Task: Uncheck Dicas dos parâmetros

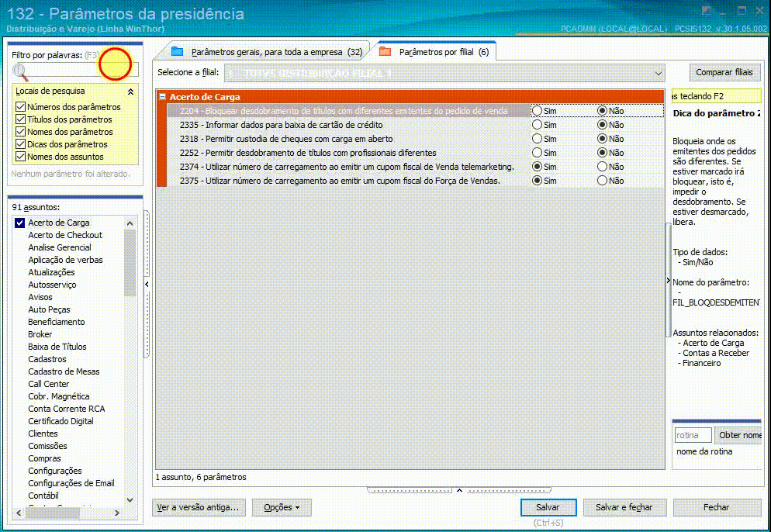Action: [x=20, y=144]
